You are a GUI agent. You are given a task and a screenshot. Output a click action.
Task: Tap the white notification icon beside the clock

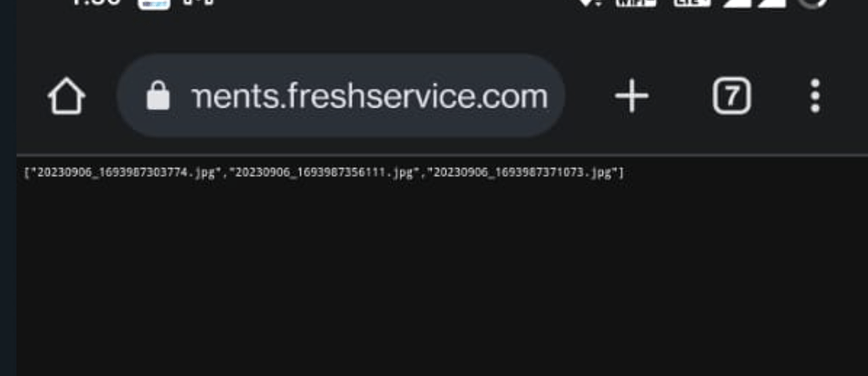pos(154,3)
